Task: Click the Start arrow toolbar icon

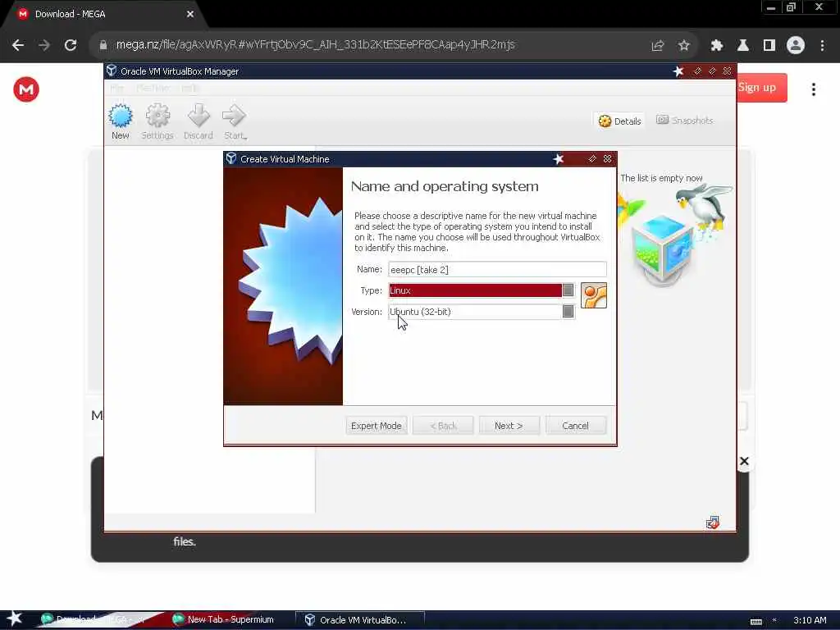Action: pyautogui.click(x=235, y=121)
